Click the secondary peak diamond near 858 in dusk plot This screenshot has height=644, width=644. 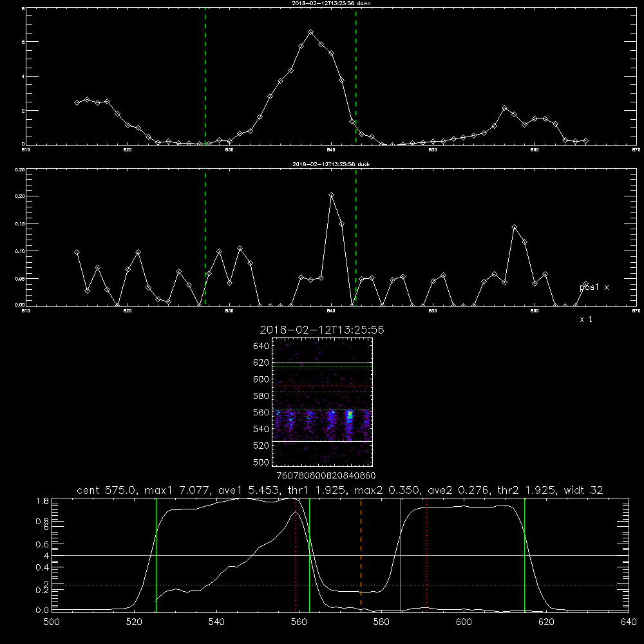pos(514,227)
